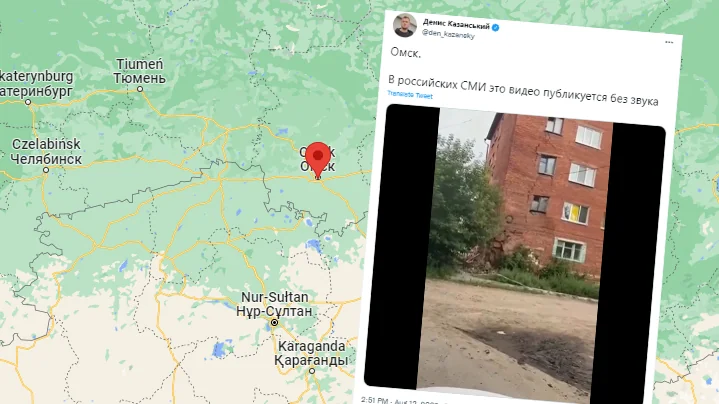Click the tweet sentence about российских СМИ
The height and width of the screenshot is (404, 719).
pos(523,90)
